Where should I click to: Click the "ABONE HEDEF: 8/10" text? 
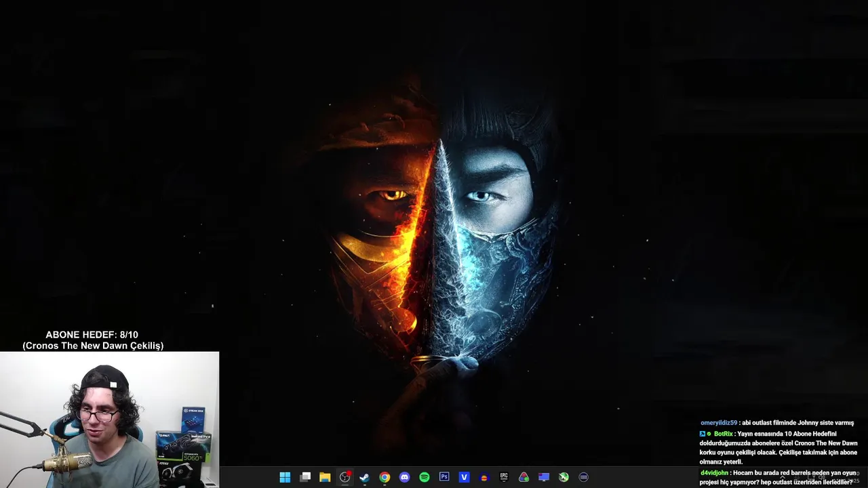92,335
